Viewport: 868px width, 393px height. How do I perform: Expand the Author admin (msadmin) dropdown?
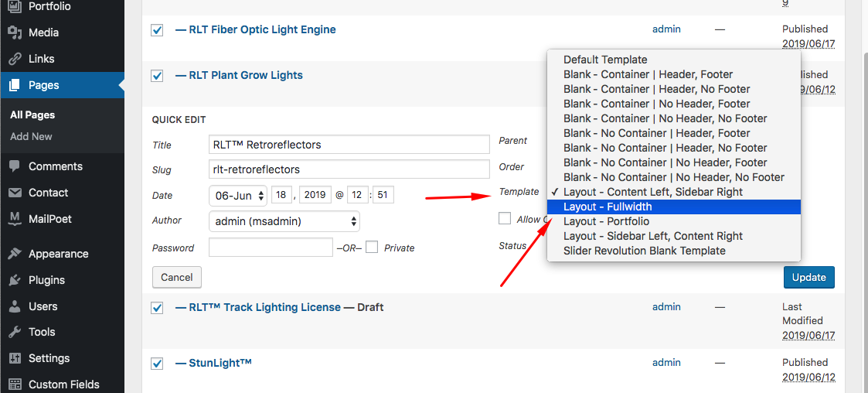[284, 222]
